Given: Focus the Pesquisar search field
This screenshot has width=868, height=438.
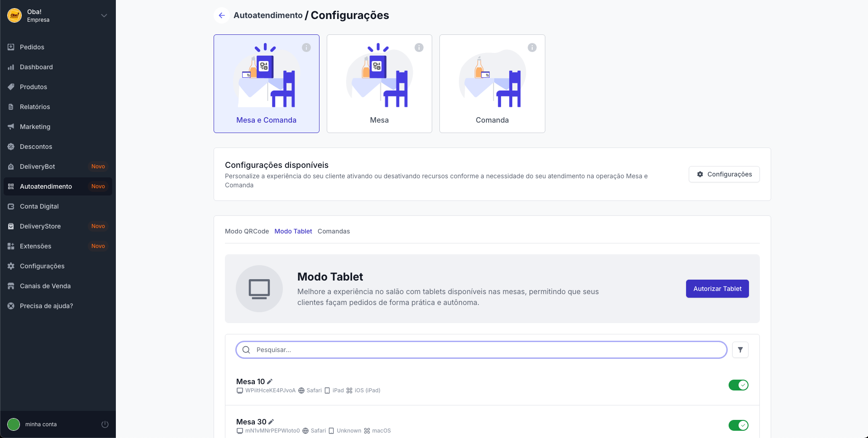Looking at the screenshot, I should tap(482, 350).
